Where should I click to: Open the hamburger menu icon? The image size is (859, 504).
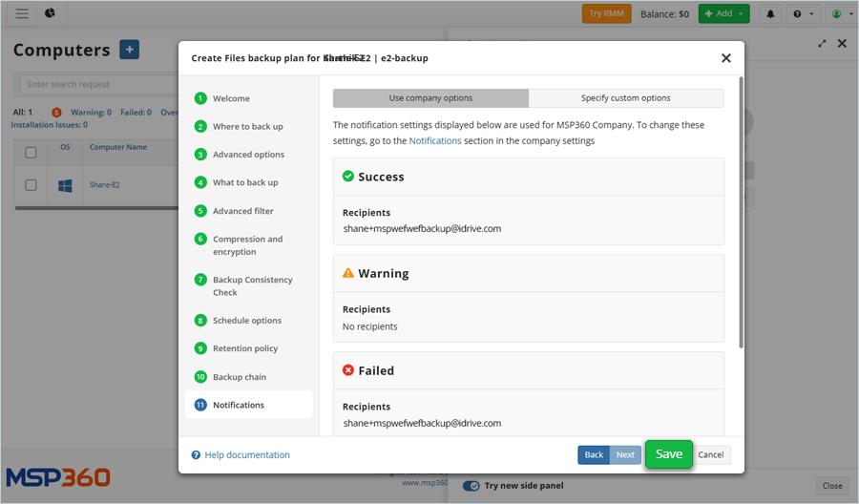point(22,13)
